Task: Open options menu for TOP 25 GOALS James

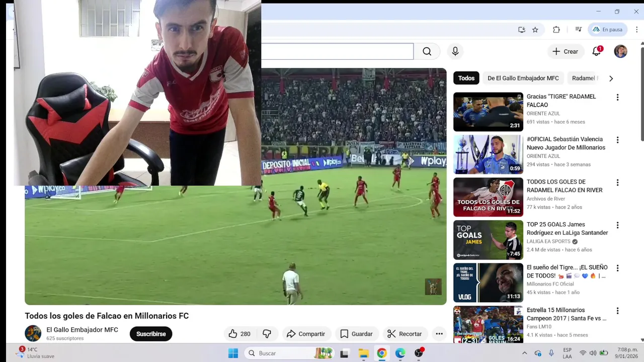Action: (x=617, y=225)
